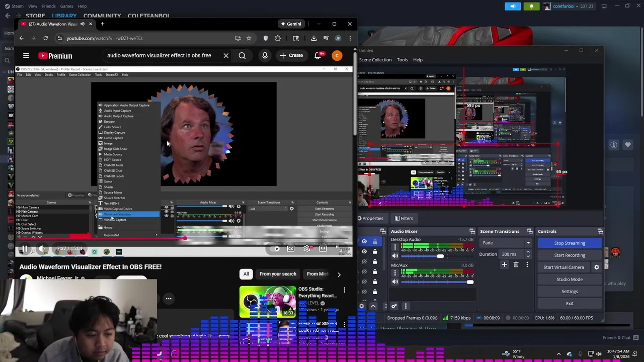Open the orange YouTube account avatar
The image size is (644, 362).
pos(337,56)
